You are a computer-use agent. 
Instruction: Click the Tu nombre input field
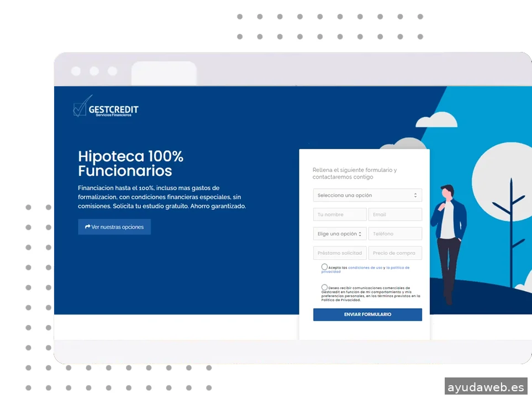click(x=339, y=214)
